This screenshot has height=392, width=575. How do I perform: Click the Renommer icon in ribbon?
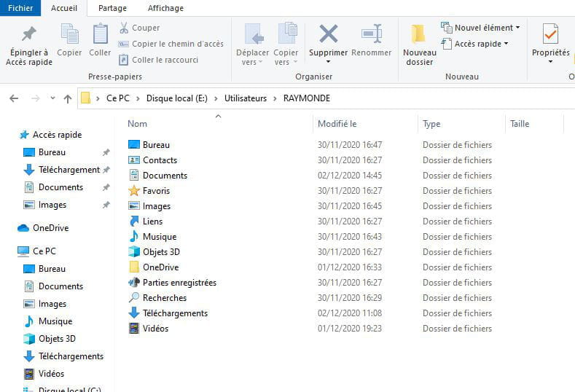[x=372, y=34]
